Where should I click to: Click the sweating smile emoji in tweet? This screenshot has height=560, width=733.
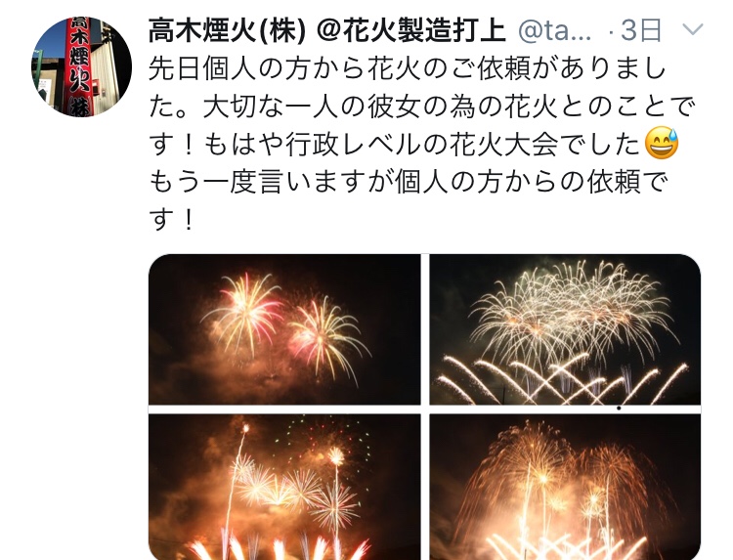click(662, 143)
